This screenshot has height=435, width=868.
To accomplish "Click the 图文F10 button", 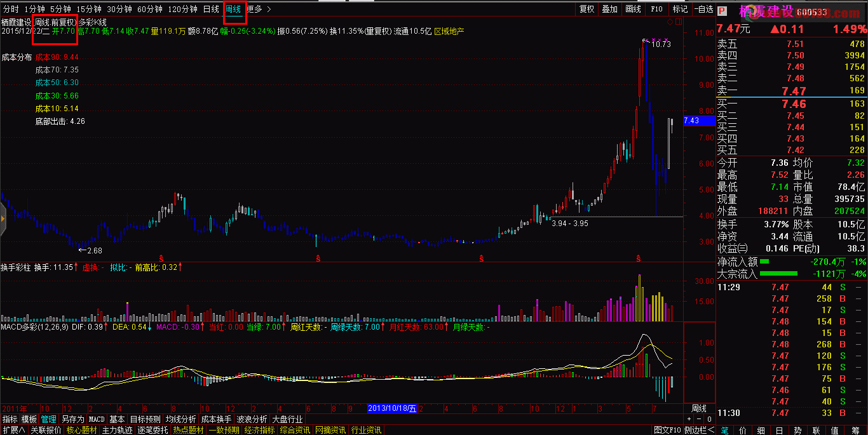I will tap(668, 430).
